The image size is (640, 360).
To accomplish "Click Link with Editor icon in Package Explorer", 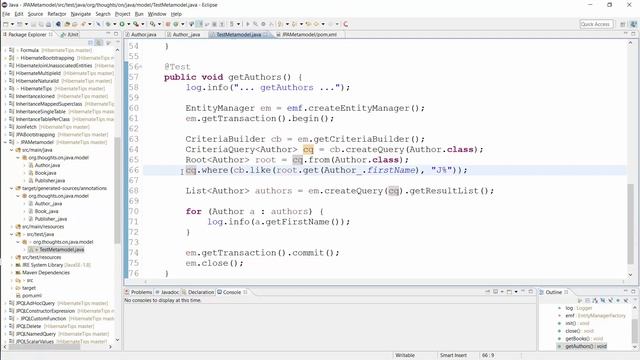I will [x=99, y=42].
